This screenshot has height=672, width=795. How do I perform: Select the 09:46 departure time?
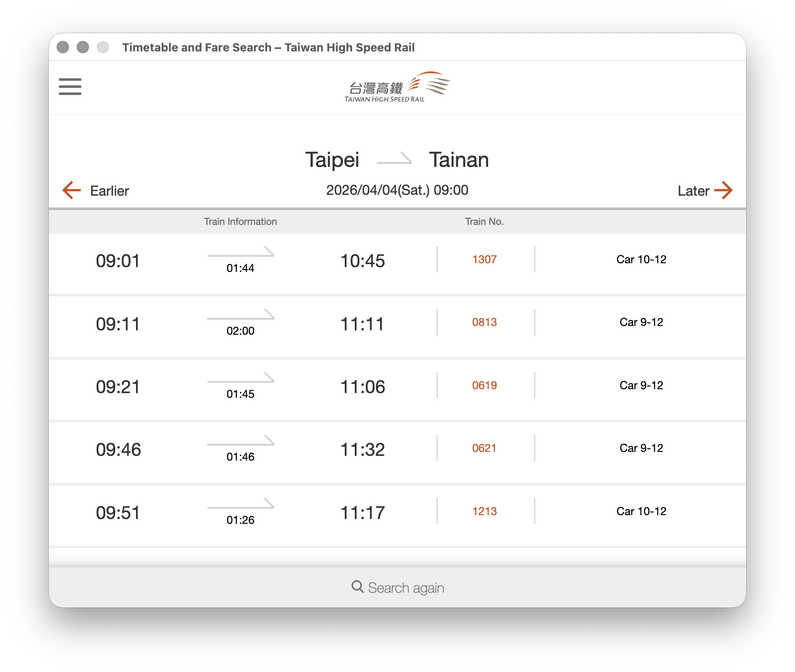pos(119,450)
